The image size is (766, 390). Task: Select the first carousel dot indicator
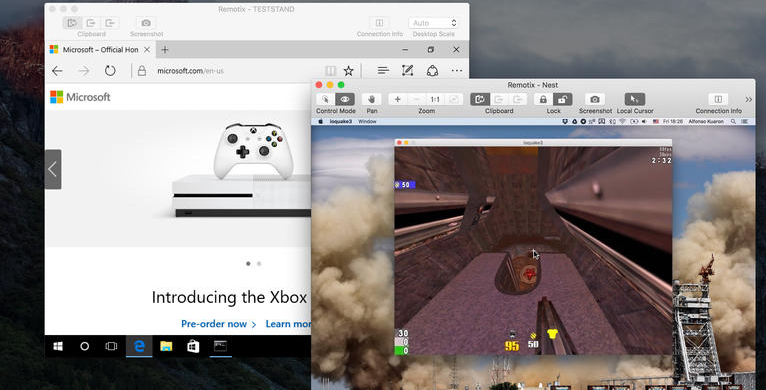(x=248, y=263)
